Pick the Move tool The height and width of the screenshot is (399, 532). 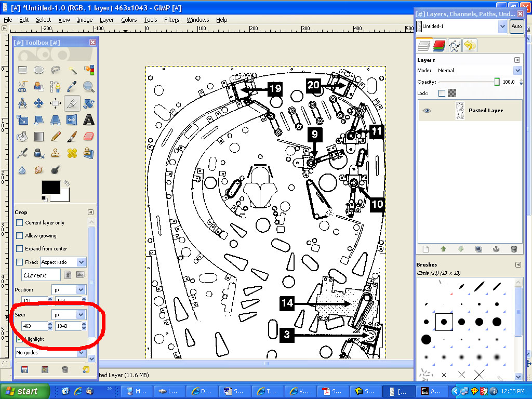tap(39, 103)
